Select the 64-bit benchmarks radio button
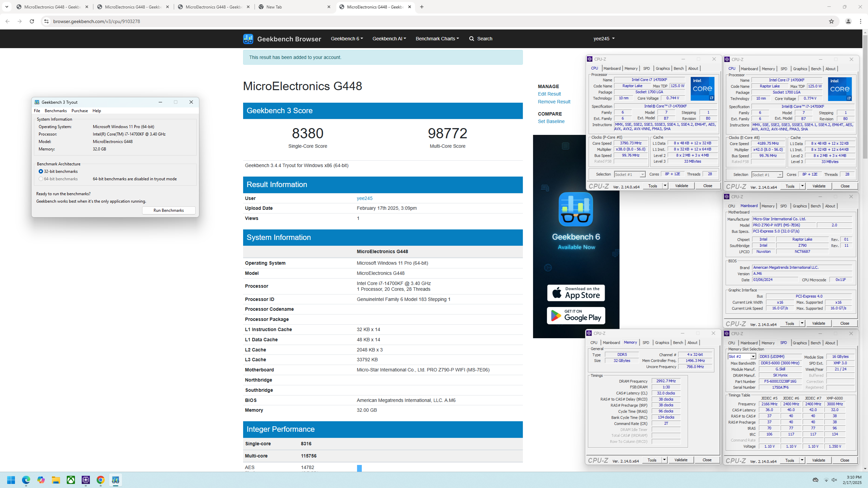868x488 pixels. (41, 179)
